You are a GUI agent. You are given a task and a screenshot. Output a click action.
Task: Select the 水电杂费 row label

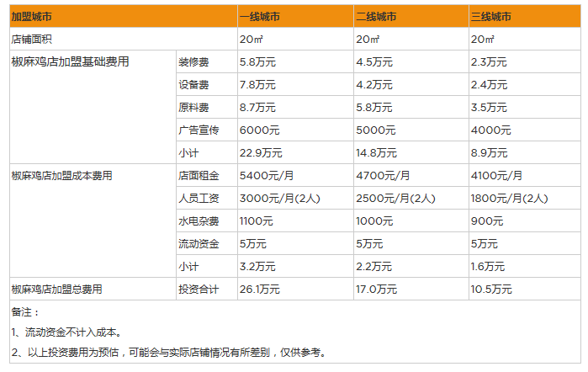point(199,221)
